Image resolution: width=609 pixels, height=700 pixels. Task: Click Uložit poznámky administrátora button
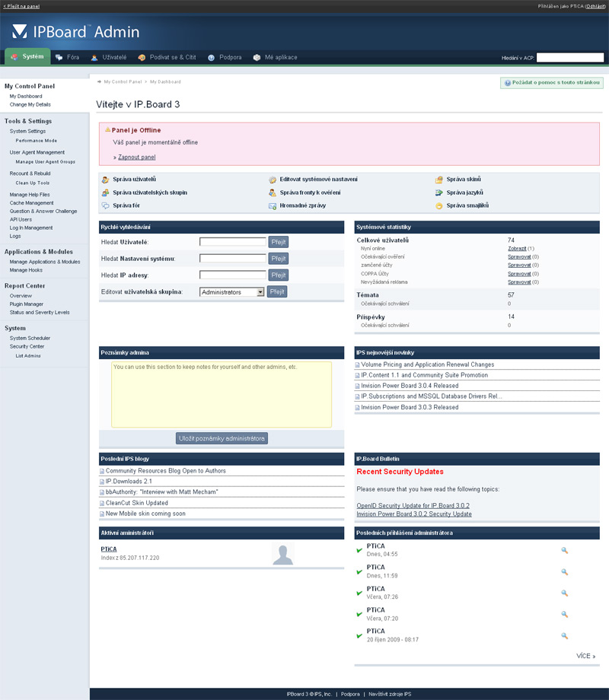coord(222,438)
